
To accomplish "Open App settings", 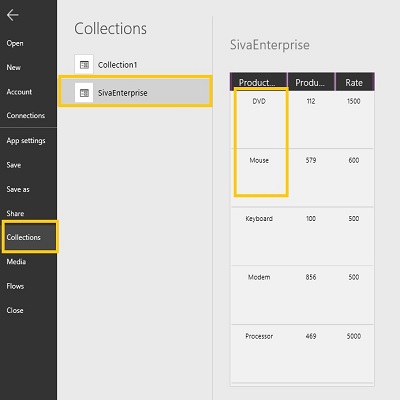I will (x=26, y=141).
